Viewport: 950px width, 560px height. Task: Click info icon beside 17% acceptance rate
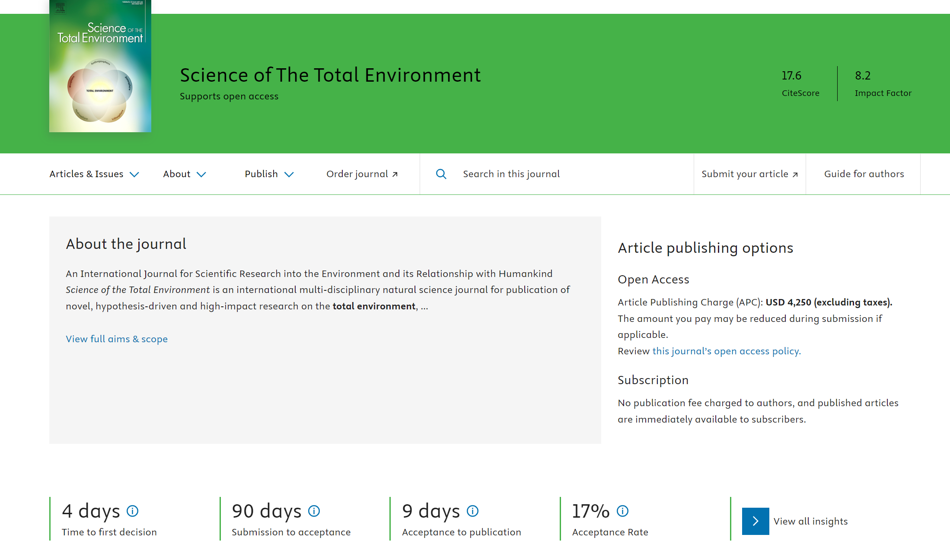[x=622, y=511]
